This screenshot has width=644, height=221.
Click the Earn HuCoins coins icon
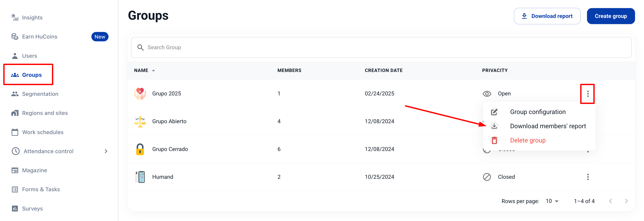15,37
